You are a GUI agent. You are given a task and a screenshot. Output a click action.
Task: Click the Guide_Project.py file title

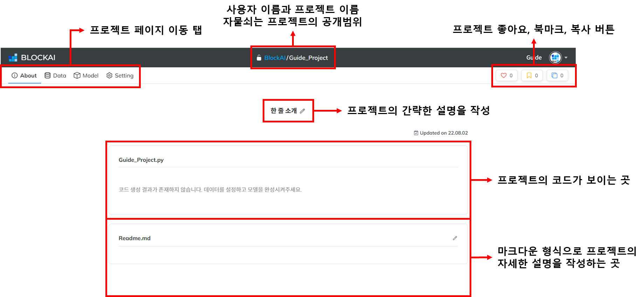141,160
